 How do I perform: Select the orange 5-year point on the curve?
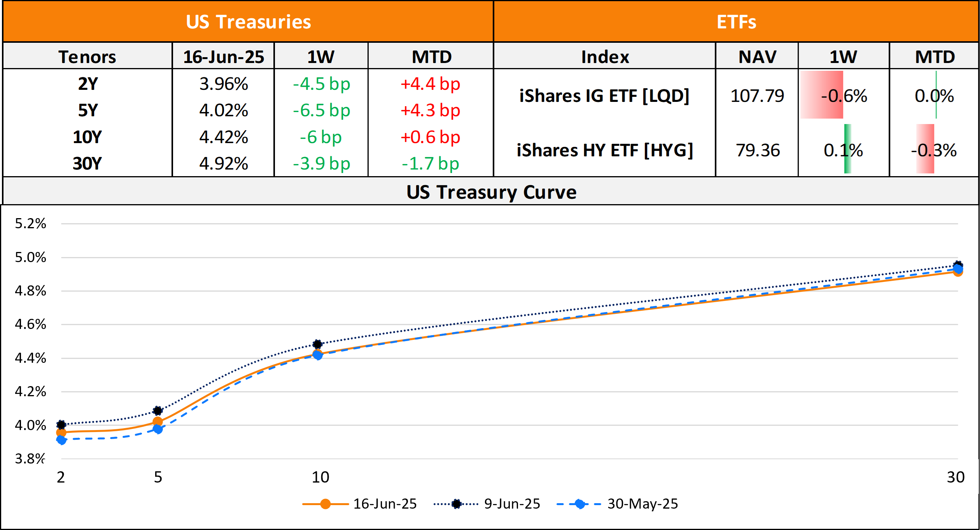click(x=157, y=422)
